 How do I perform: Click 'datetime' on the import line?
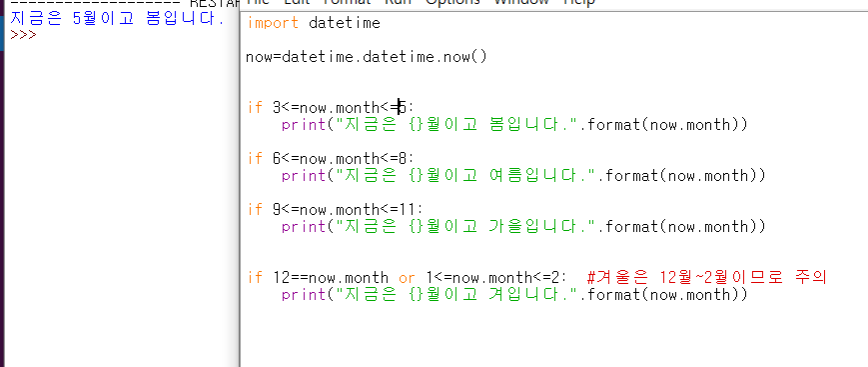pos(345,23)
